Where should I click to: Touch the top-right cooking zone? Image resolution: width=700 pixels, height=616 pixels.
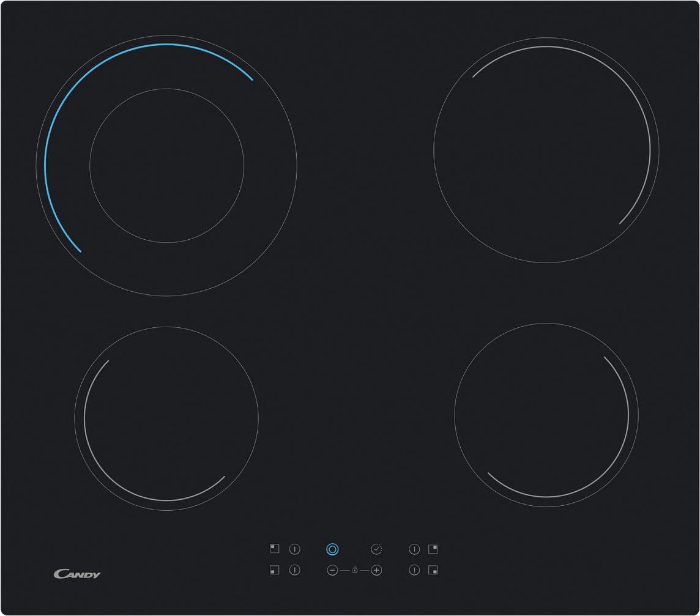(546, 150)
